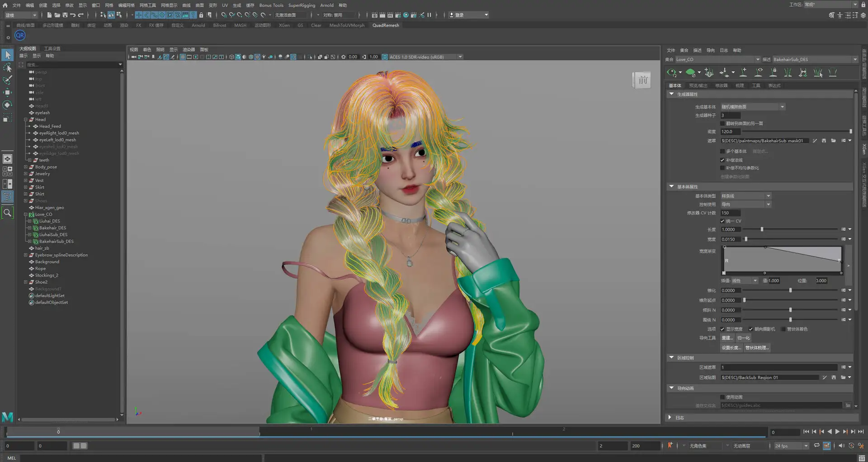Screen dimensions: 868x462
Task: Toggle the 补偿法线 checkbox
Action: [722, 160]
